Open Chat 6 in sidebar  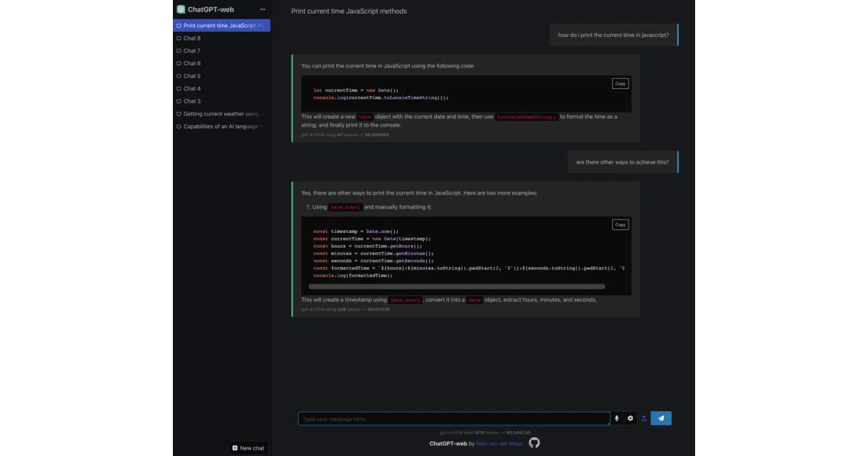[x=222, y=64]
